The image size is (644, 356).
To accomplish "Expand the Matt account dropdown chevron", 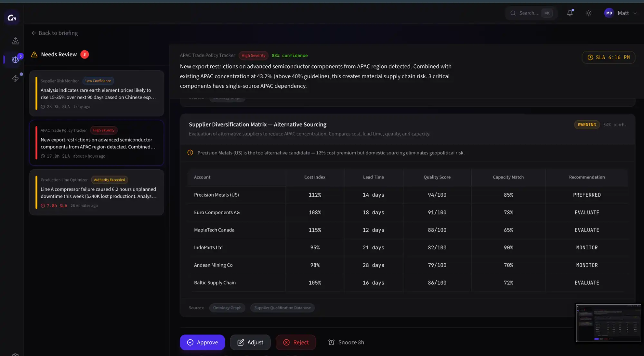I will [x=635, y=13].
